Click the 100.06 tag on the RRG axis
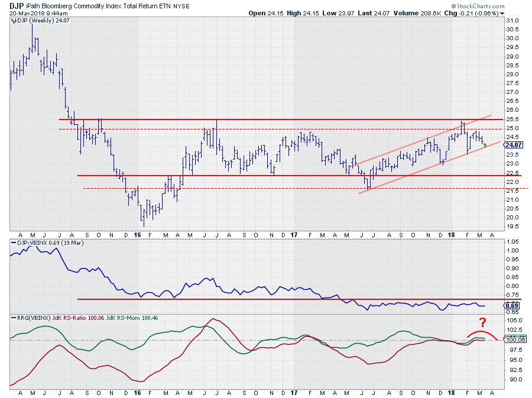Viewport: 532px width, 398px height. tap(515, 339)
